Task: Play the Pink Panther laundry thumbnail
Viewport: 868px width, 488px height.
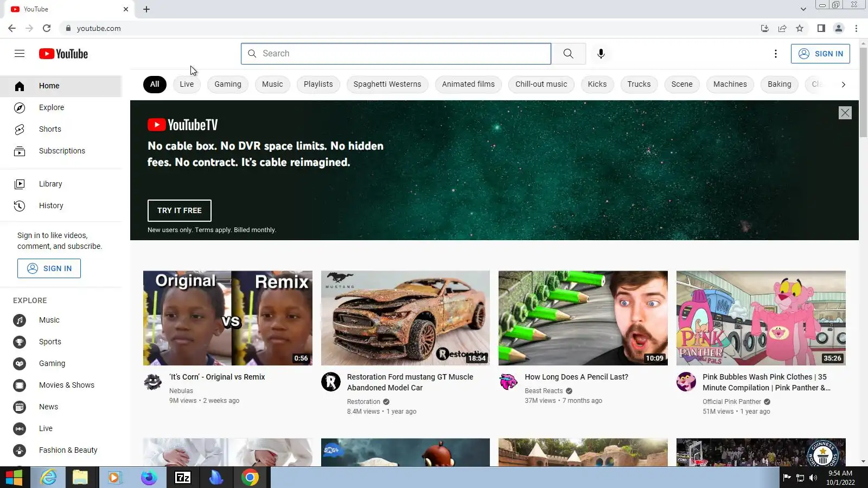Action: point(761,318)
